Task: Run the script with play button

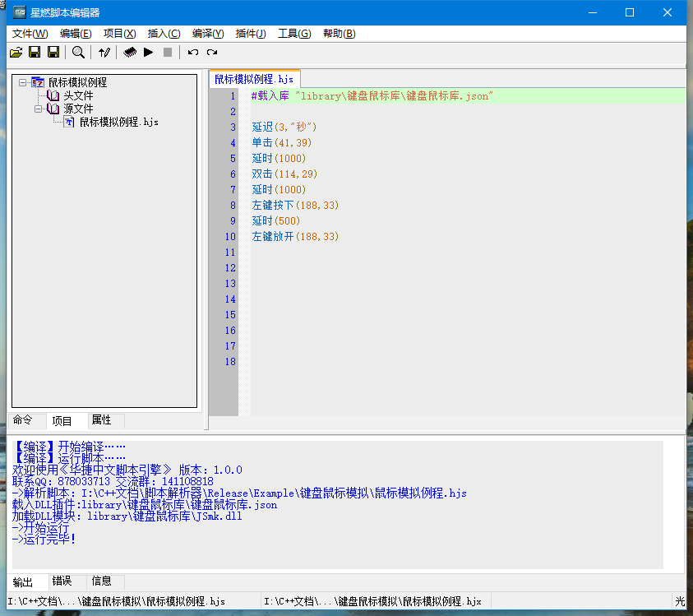Action: coord(148,53)
